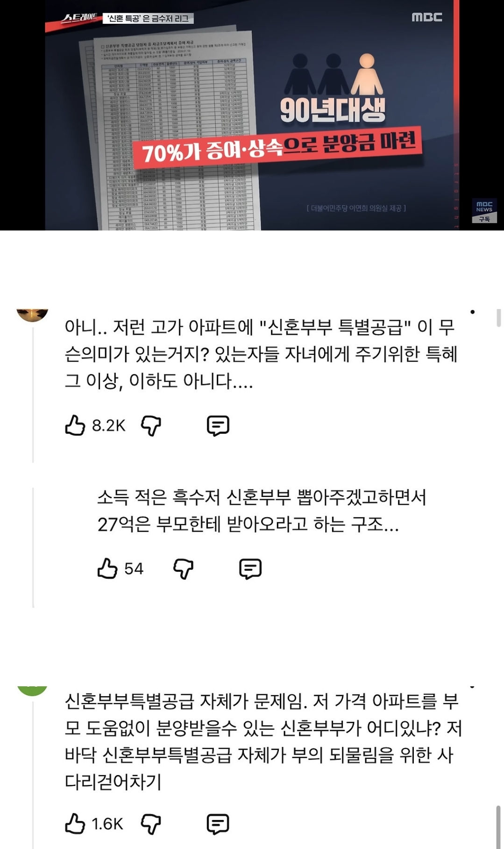
Task: Open replies on the 8.2K-like comment
Action: tap(218, 426)
